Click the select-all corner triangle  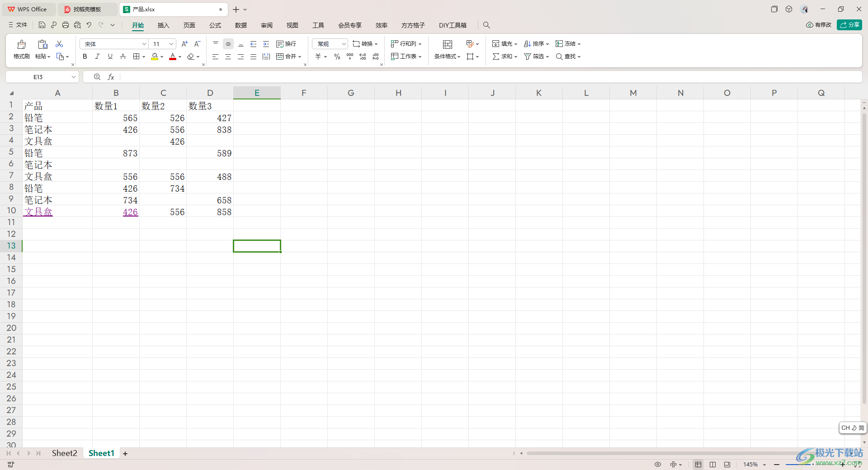[x=12, y=94]
